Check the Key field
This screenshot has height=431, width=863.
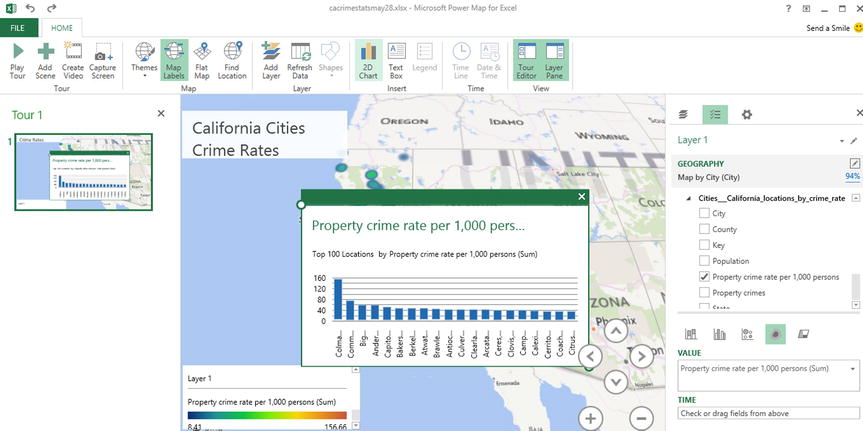coord(704,245)
